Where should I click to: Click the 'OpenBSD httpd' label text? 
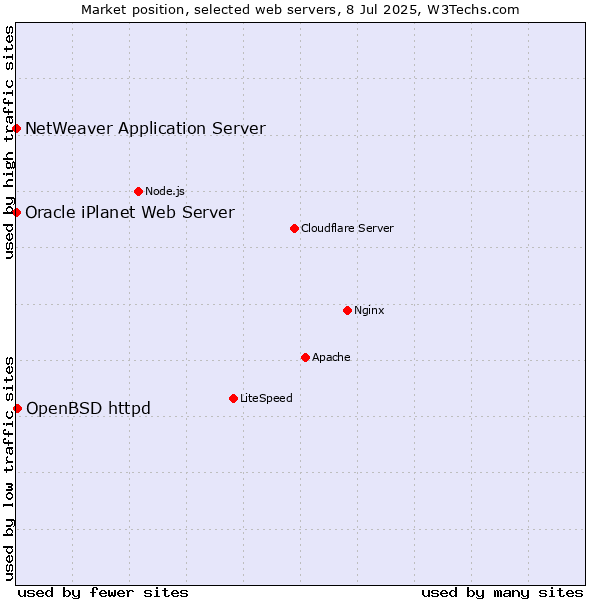tap(88, 408)
